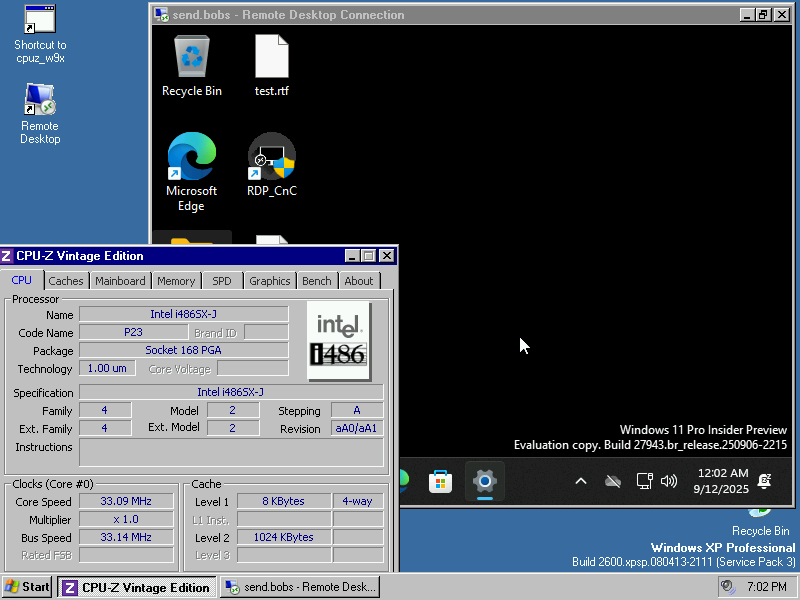The width and height of the screenshot is (800, 600).
Task: Open Microsoft Store from Windows 11 taskbar
Action: (x=440, y=481)
